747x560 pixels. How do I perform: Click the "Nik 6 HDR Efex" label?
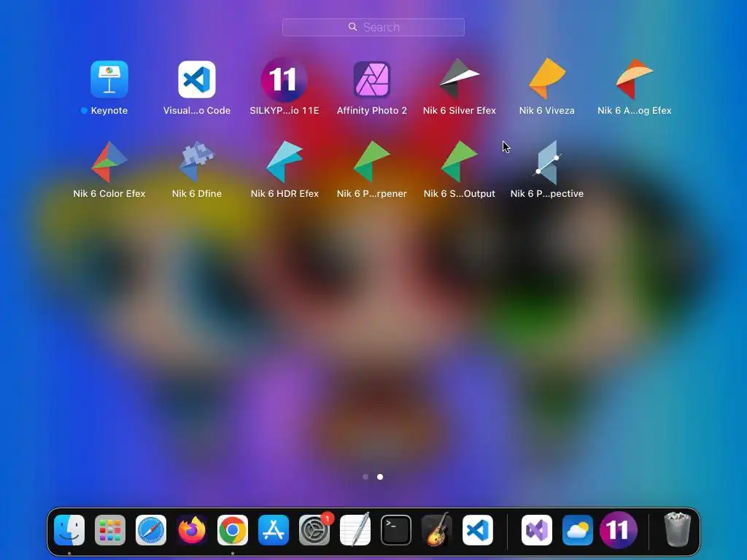285,193
